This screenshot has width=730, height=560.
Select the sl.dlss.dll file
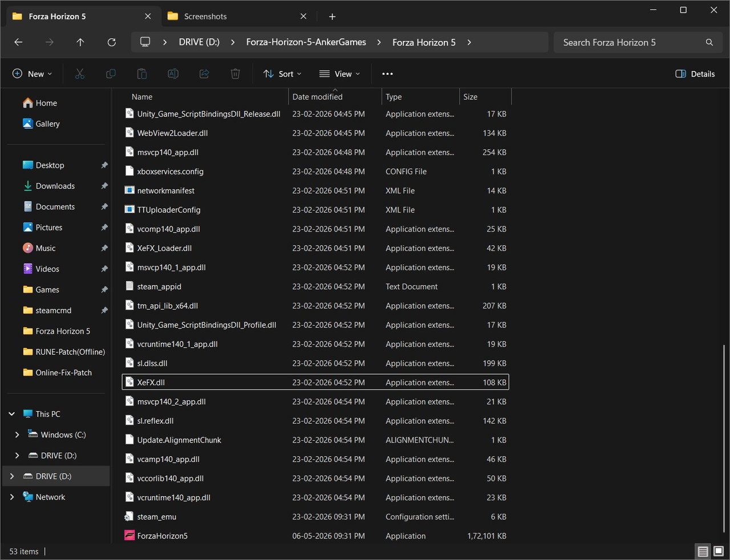(x=152, y=363)
